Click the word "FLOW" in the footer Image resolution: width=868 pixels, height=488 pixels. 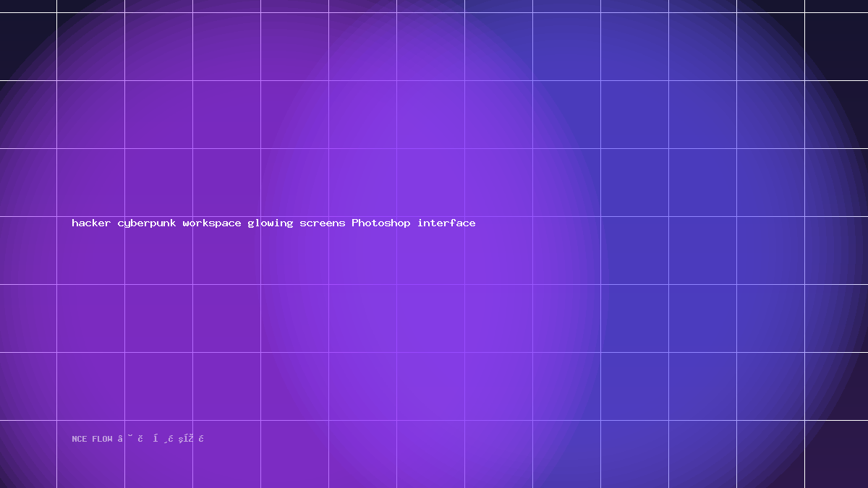coord(103,439)
